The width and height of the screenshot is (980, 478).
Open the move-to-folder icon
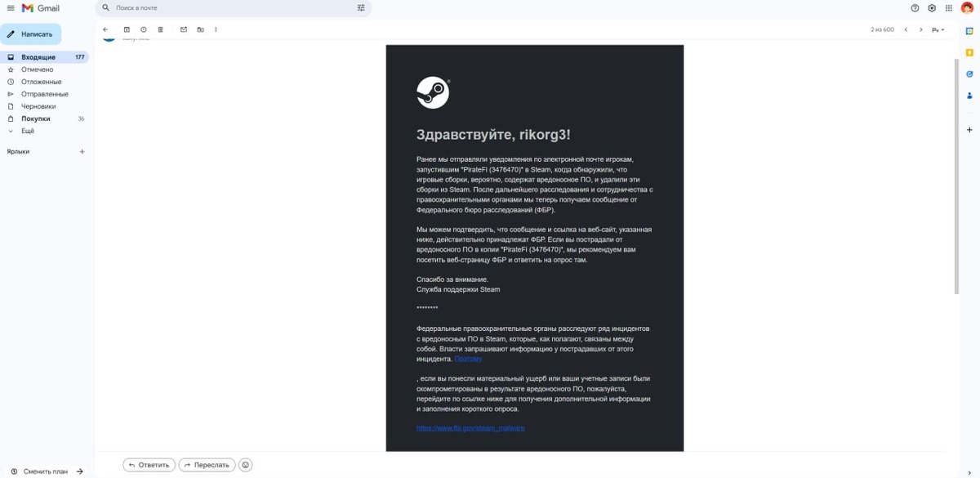(200, 29)
